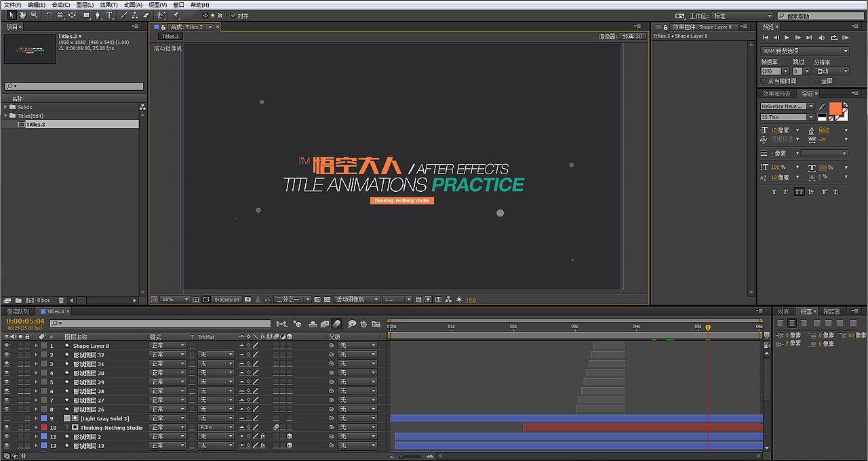Toggle the 对齐 snapping checkbox
The image size is (868, 461).
(x=234, y=15)
